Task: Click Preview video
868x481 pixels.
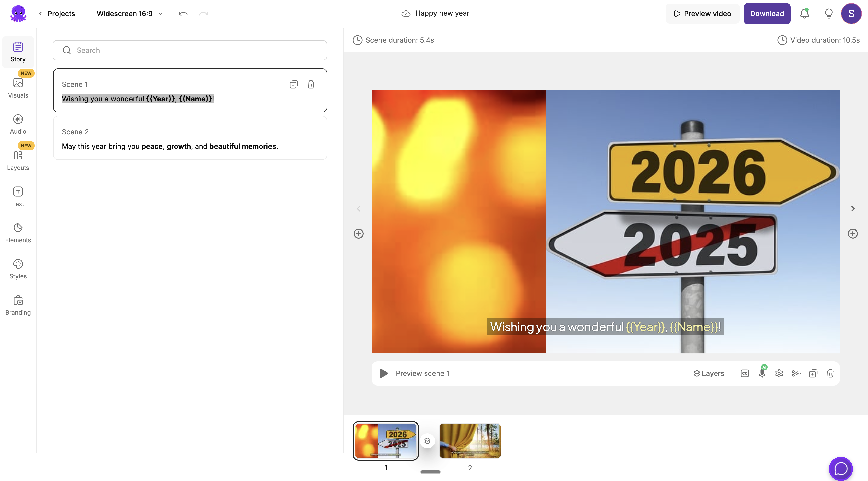Action: point(702,14)
